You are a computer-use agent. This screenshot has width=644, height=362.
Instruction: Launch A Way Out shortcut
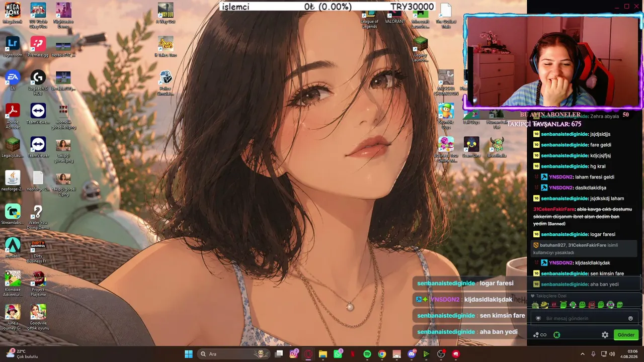[x=166, y=14]
